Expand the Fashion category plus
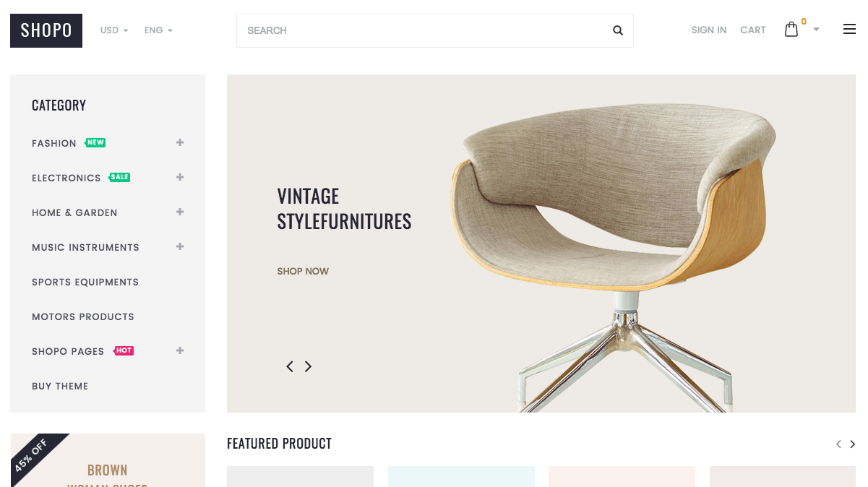 coord(180,142)
